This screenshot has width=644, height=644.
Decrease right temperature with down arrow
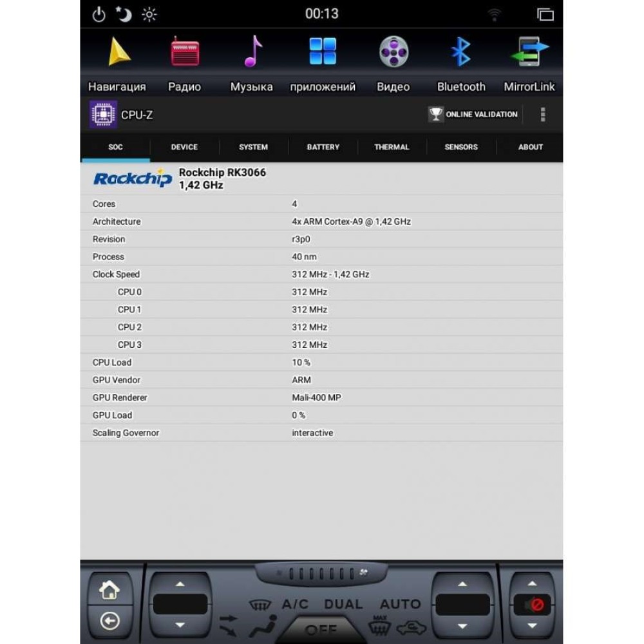click(462, 626)
